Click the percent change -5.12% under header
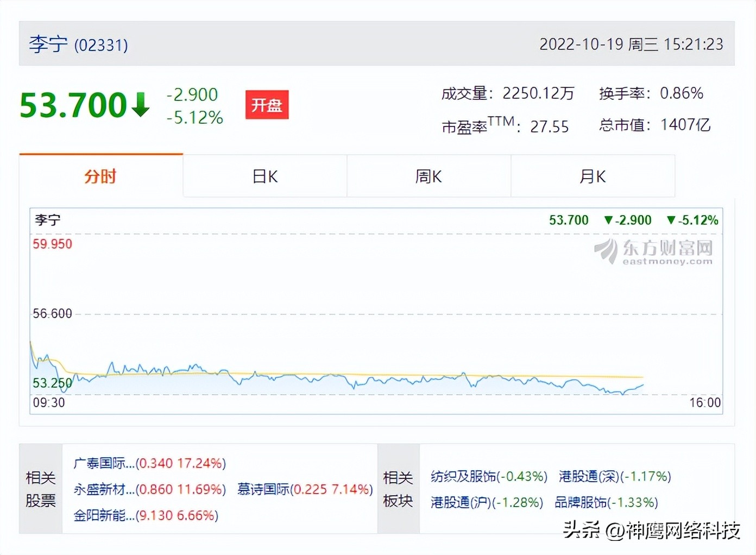 [x=195, y=117]
